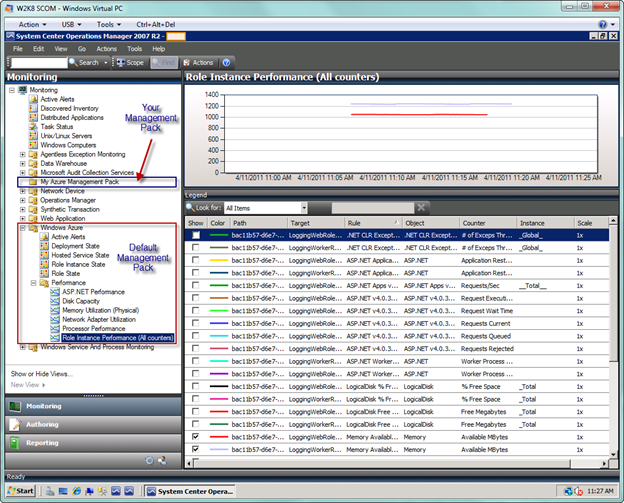This screenshot has width=624, height=503.
Task: Expand the Data Warehouse folder
Action: pyautogui.click(x=23, y=164)
